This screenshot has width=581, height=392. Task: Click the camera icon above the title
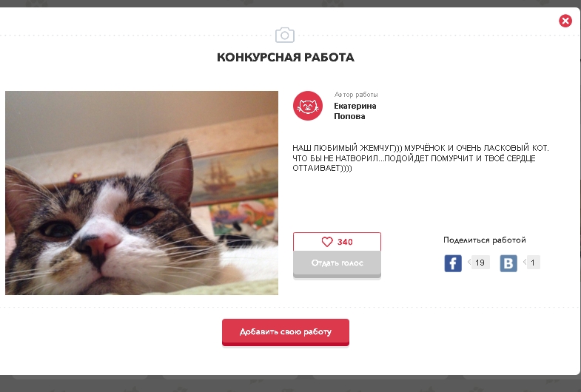coord(284,36)
